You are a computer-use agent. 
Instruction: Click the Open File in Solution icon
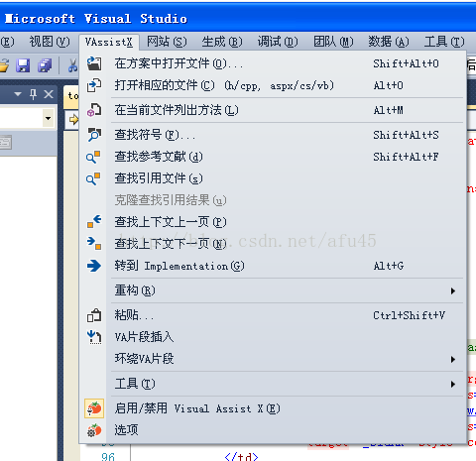pos(94,63)
